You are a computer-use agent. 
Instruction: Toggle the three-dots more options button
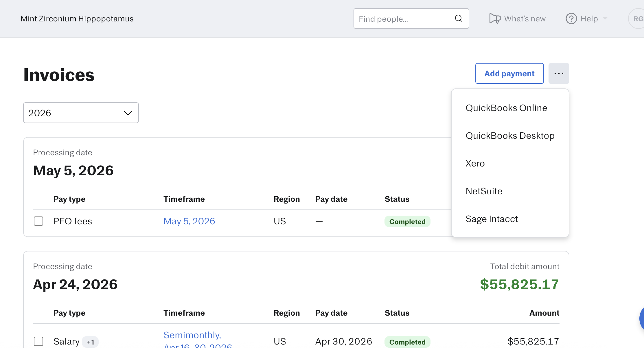pos(559,73)
